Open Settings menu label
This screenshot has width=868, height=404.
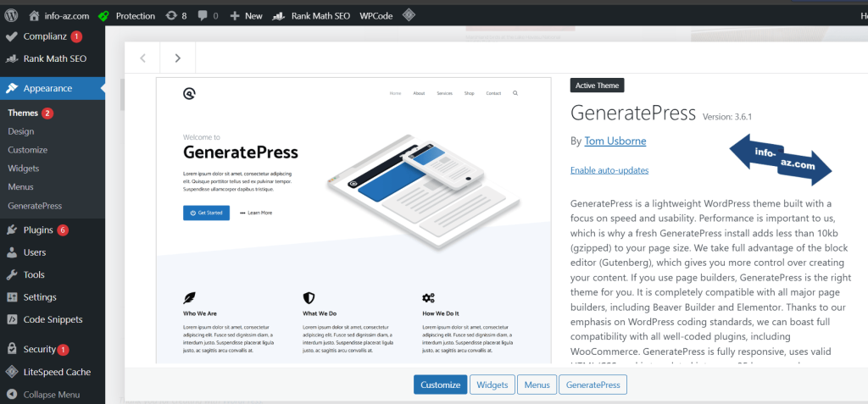[x=40, y=297]
